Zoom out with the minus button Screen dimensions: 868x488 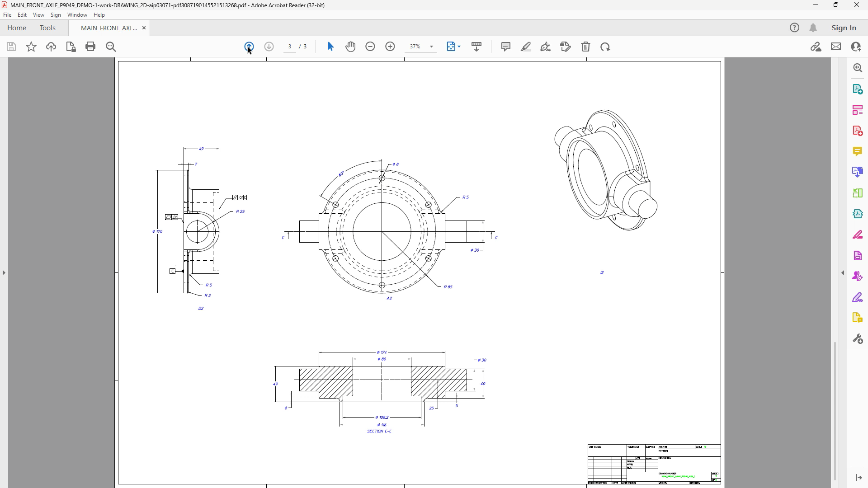[x=370, y=47]
